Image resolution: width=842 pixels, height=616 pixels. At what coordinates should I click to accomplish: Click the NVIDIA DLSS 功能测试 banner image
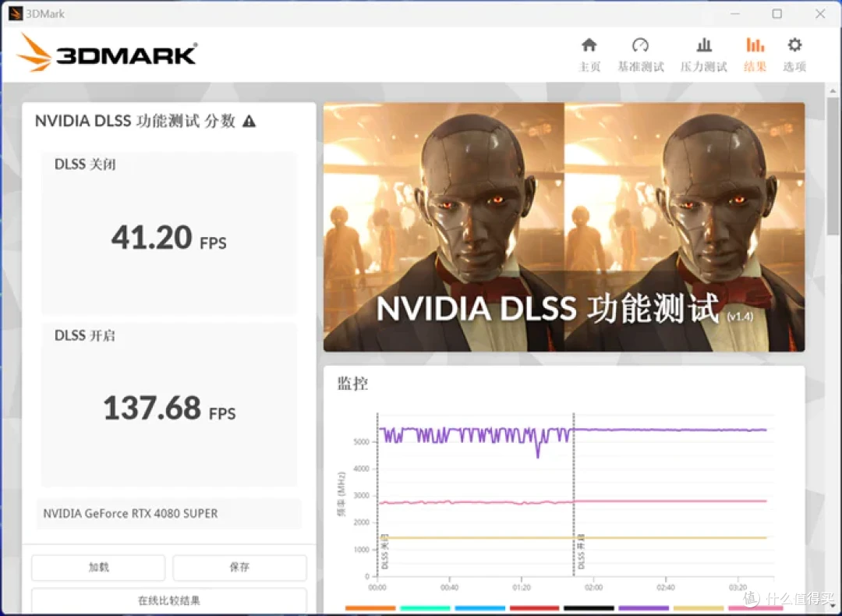click(x=564, y=227)
